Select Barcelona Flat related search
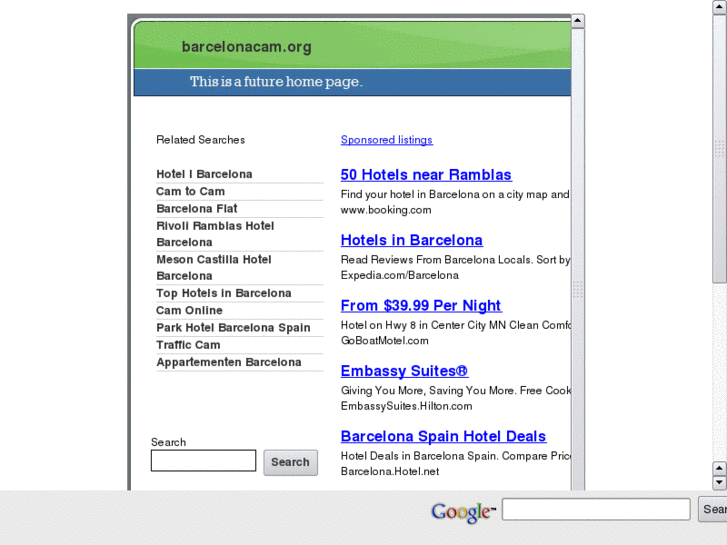The width and height of the screenshot is (727, 545). [197, 208]
